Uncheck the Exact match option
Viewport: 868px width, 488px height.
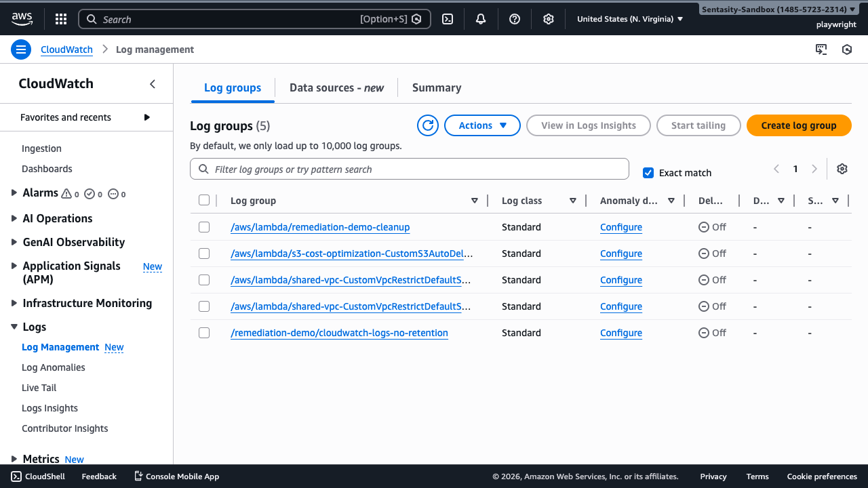pyautogui.click(x=648, y=173)
